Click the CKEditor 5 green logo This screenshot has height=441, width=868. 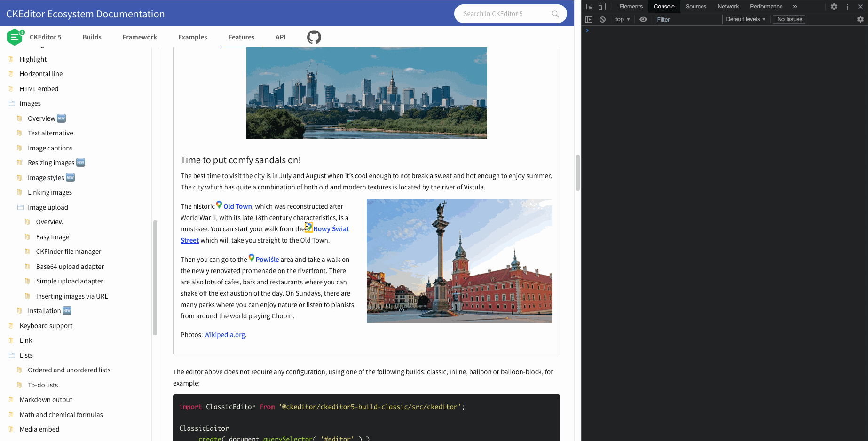point(15,37)
